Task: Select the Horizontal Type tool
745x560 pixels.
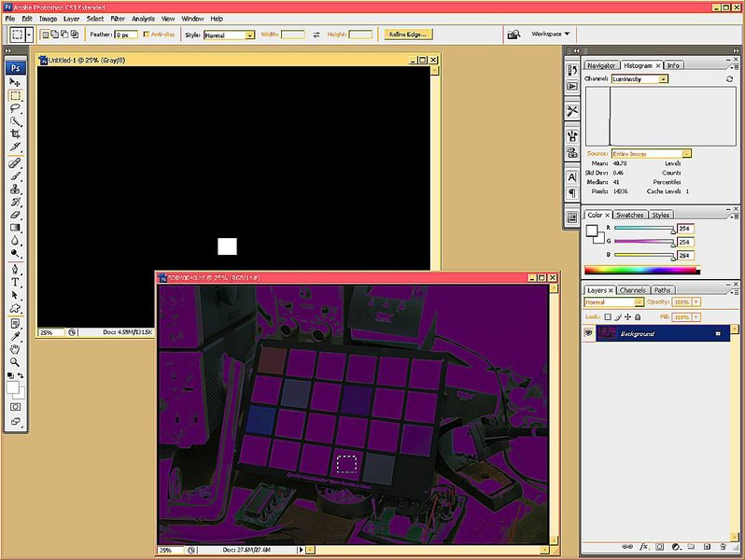Action: pyautogui.click(x=16, y=282)
